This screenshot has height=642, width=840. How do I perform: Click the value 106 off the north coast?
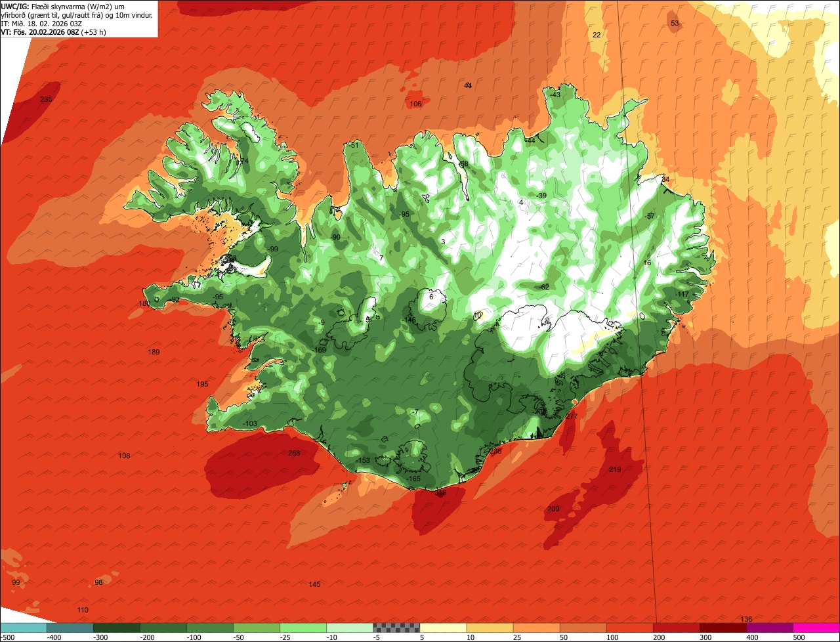tap(415, 104)
